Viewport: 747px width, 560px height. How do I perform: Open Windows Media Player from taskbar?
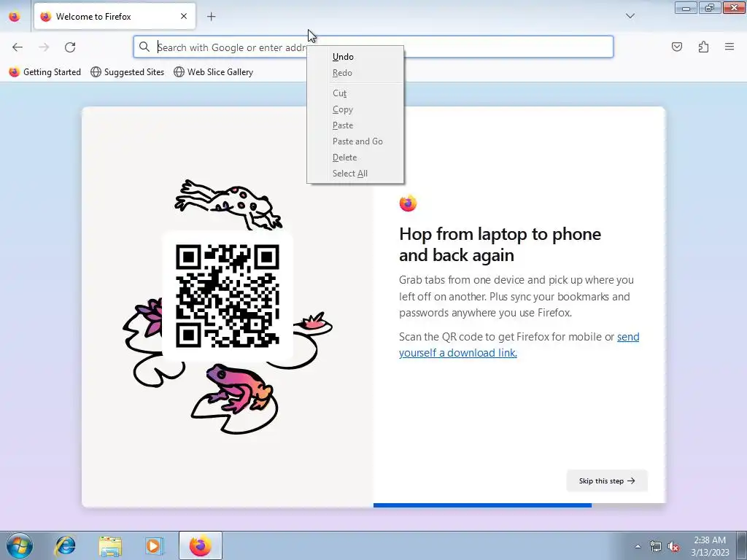[154, 545]
